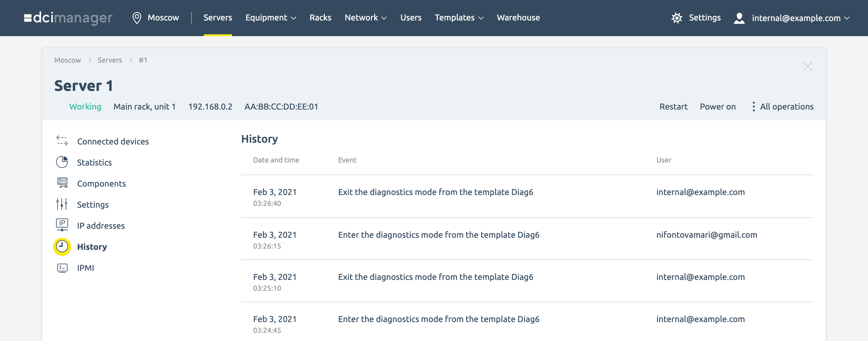The width and height of the screenshot is (868, 341).
Task: Open Connected devices section
Action: pos(113,141)
